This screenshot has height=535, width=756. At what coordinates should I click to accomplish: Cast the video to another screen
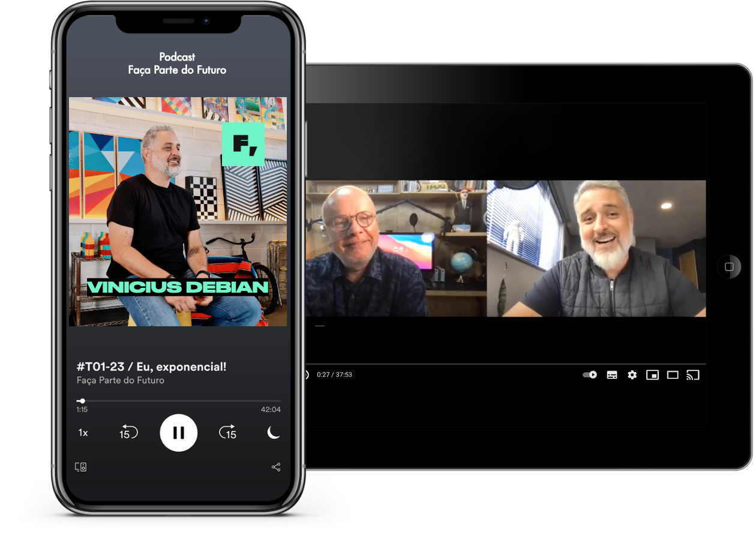point(693,375)
